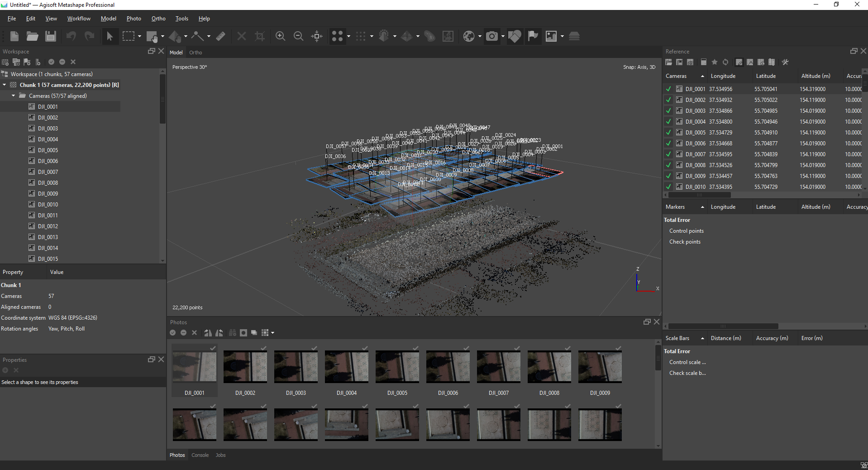
Task: Click Export reference icon in Reference pane
Action: pyautogui.click(x=679, y=62)
